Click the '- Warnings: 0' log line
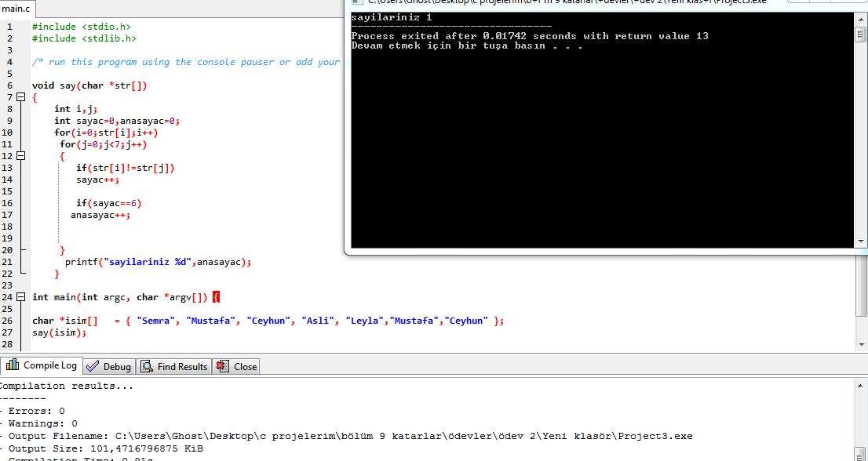Screen dimensions: 868x461 coord(38,423)
